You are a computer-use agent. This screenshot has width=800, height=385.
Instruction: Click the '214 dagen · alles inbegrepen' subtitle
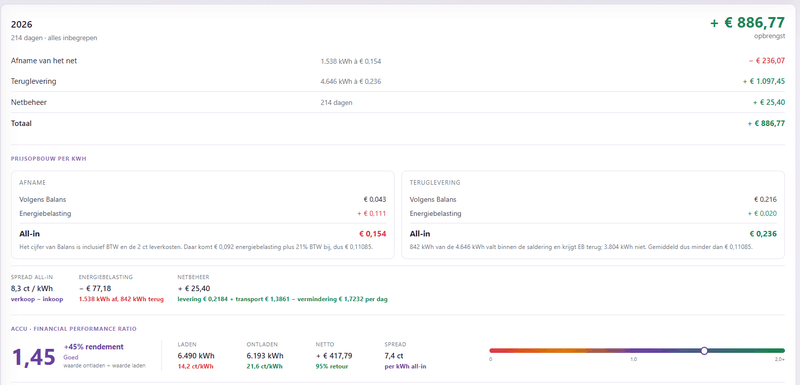point(54,38)
